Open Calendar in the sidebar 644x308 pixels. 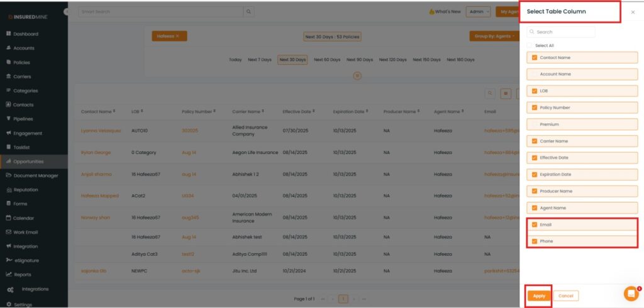(23, 218)
